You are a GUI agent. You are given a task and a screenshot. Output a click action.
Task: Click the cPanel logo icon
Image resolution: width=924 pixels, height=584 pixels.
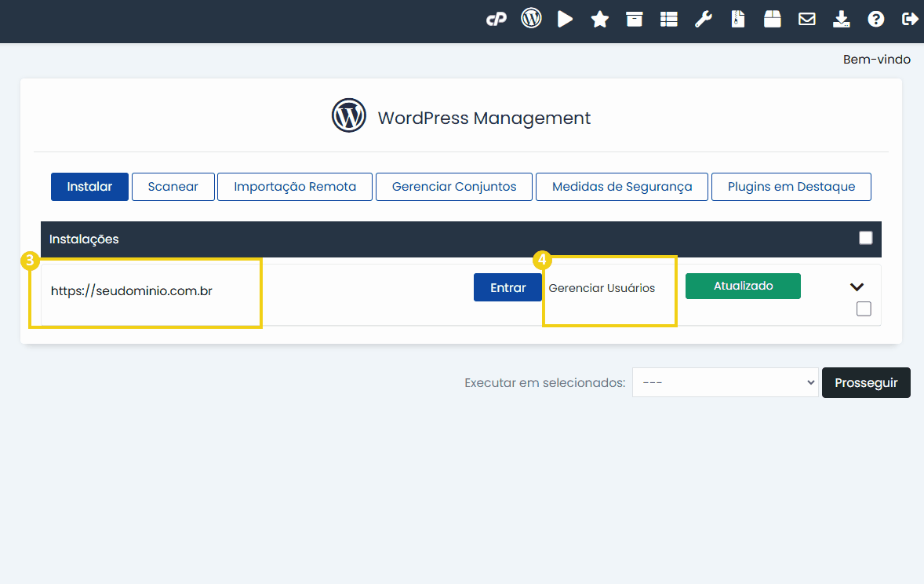pos(496,20)
